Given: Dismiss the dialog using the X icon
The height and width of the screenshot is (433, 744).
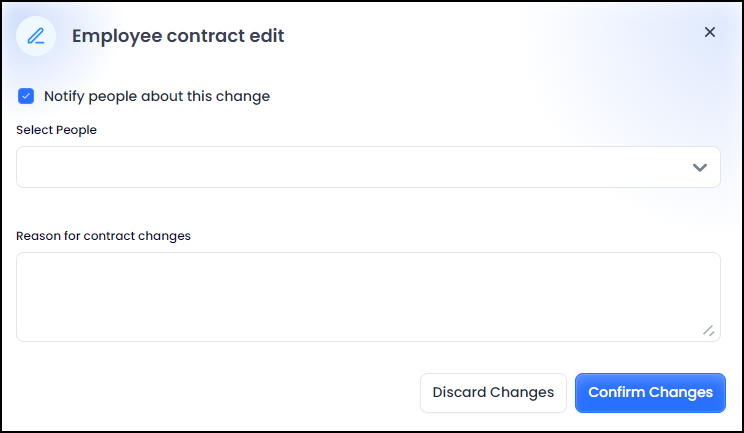Looking at the screenshot, I should point(710,32).
